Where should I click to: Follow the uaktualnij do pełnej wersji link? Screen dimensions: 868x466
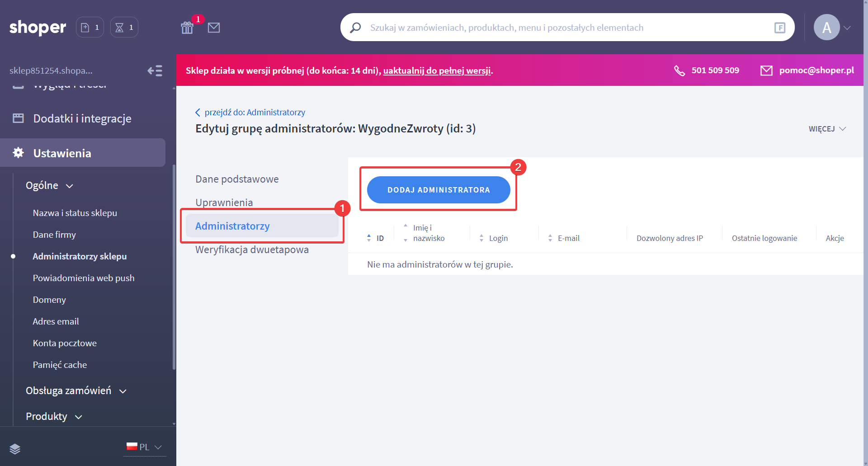pos(437,71)
